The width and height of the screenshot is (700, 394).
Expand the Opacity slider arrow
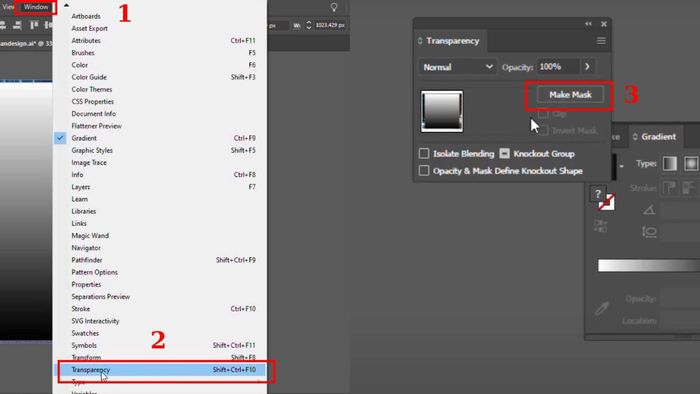click(588, 66)
